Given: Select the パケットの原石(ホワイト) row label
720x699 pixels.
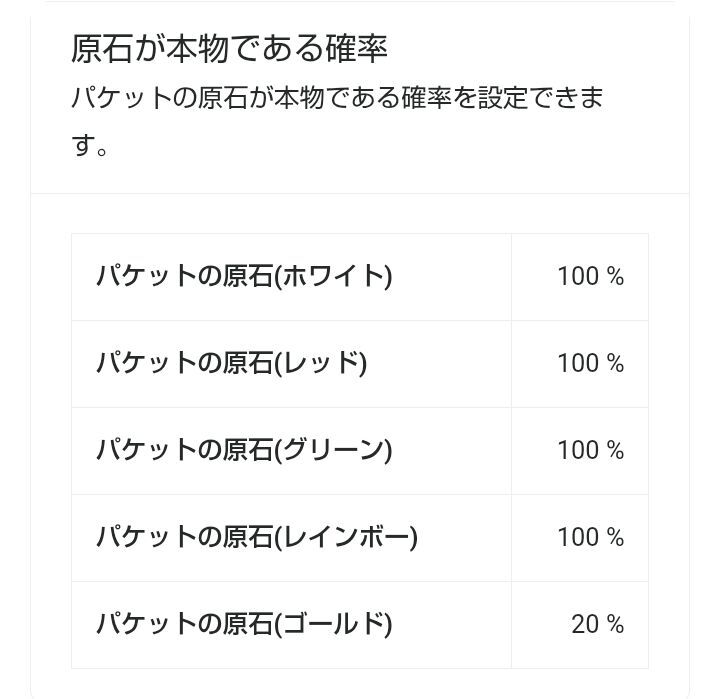Looking at the screenshot, I should (244, 276).
